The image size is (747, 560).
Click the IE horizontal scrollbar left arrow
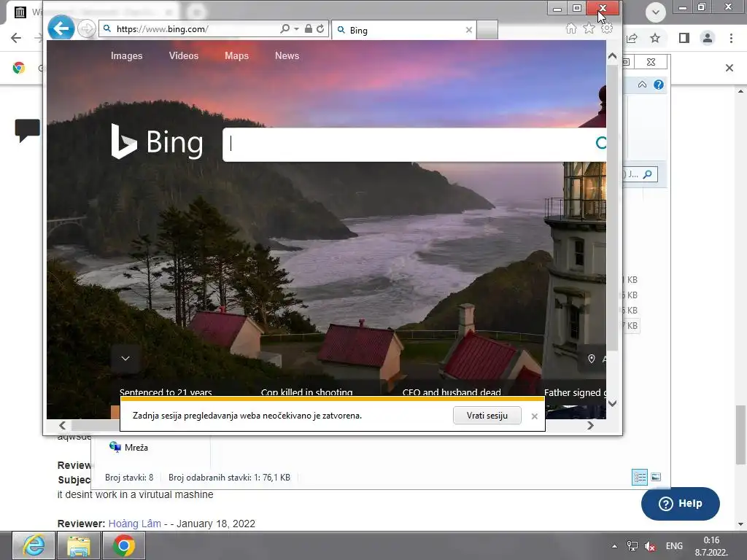pos(63,425)
